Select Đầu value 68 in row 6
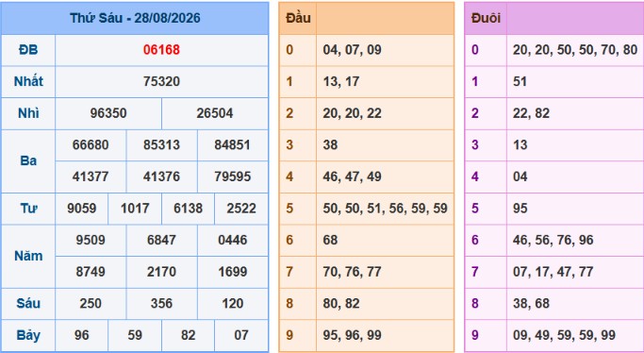The image size is (644, 353). 330,240
